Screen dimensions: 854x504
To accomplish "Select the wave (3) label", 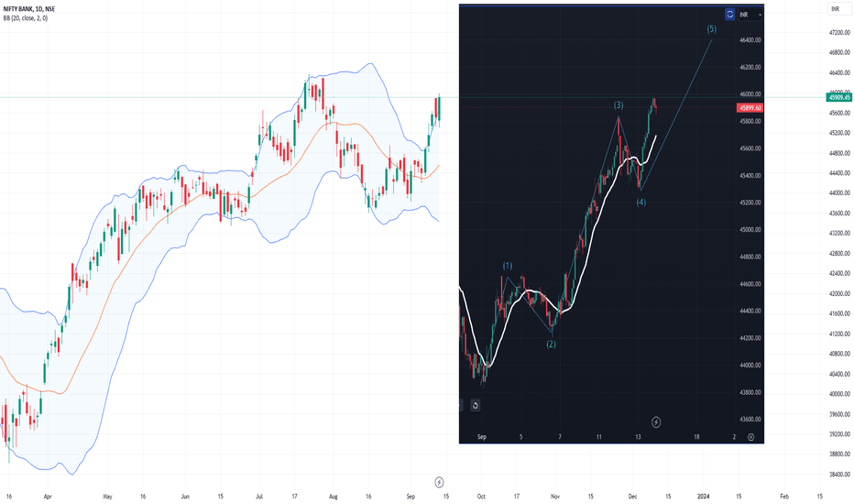I will pyautogui.click(x=619, y=105).
